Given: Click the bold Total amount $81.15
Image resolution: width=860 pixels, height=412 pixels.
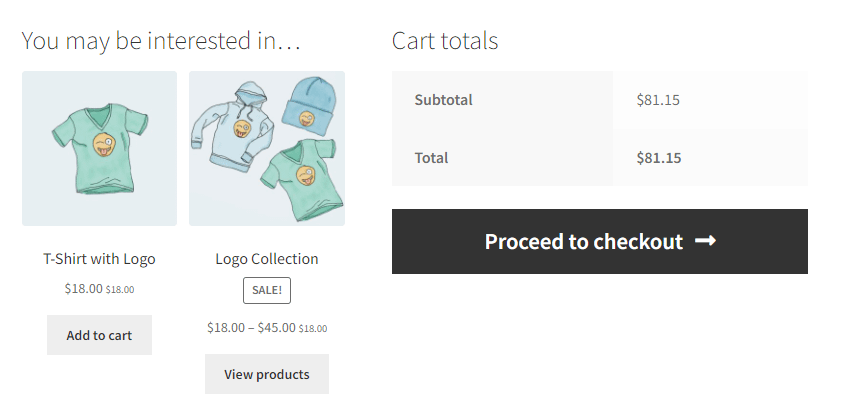Looking at the screenshot, I should point(658,157).
